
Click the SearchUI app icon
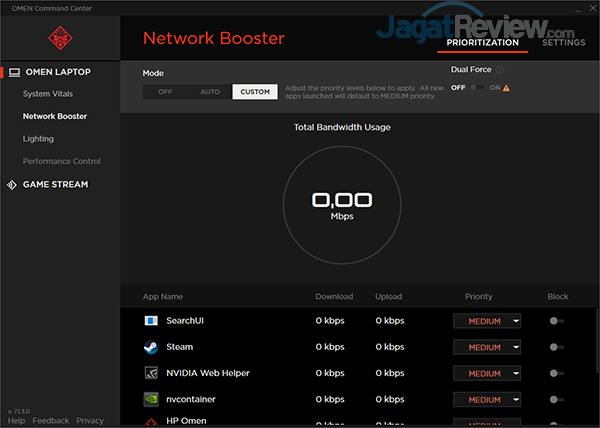tap(151, 321)
